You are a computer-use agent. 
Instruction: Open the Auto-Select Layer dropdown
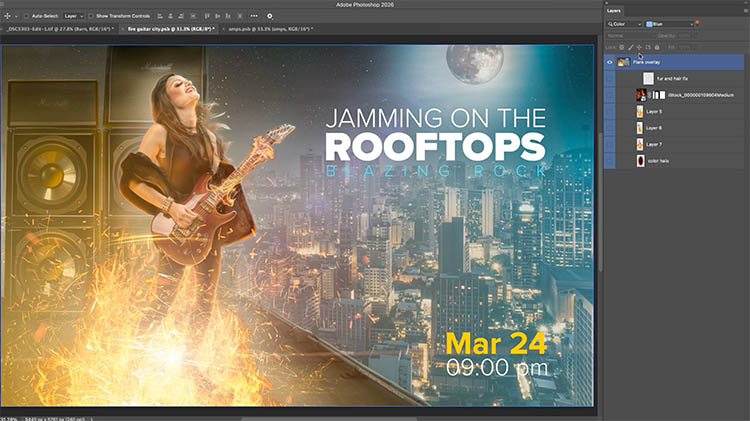pos(73,16)
